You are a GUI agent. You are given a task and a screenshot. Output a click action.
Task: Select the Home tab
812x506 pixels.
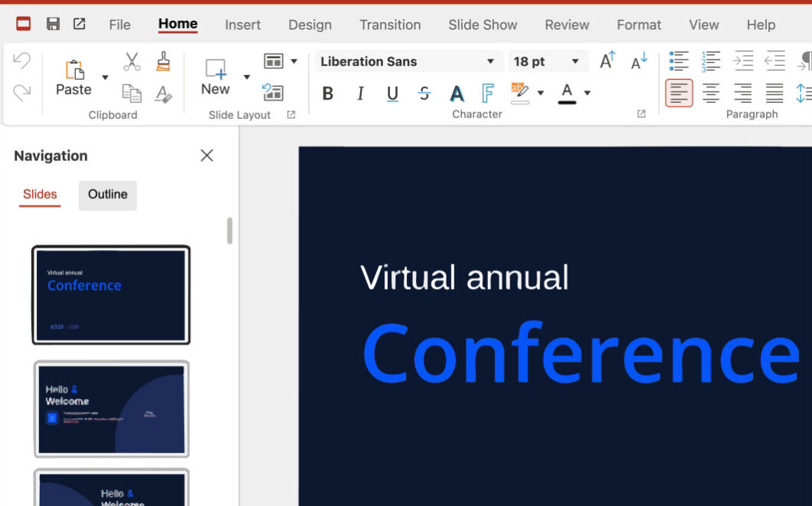click(178, 25)
